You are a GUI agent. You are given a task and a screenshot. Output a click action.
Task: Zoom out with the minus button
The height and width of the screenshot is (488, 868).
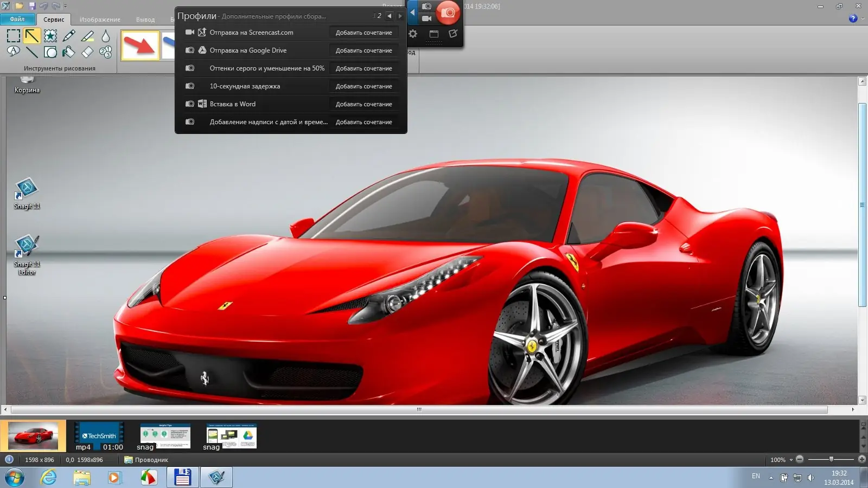tap(800, 459)
